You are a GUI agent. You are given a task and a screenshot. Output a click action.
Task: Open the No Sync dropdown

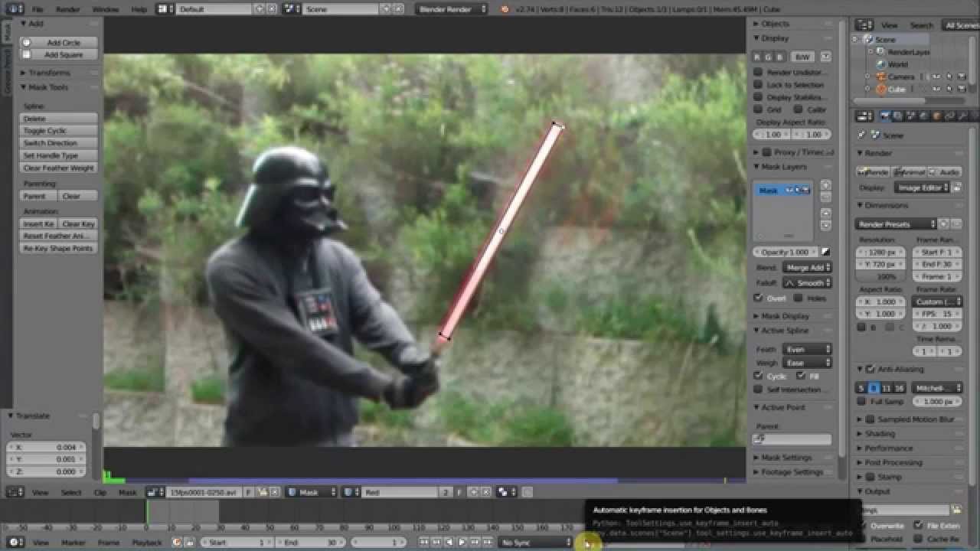536,543
